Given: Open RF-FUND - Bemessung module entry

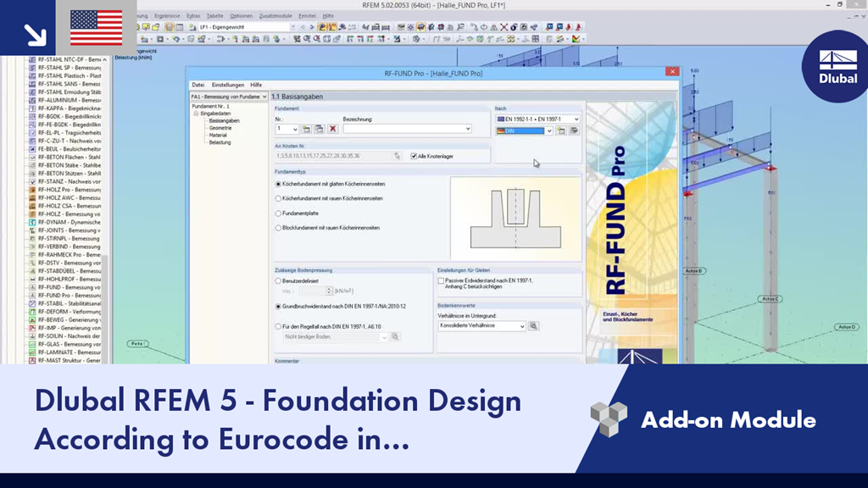Looking at the screenshot, I should [69, 287].
